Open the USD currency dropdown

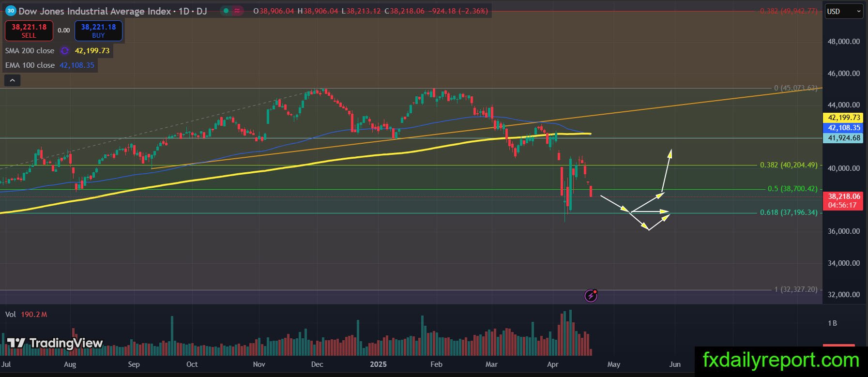(844, 11)
